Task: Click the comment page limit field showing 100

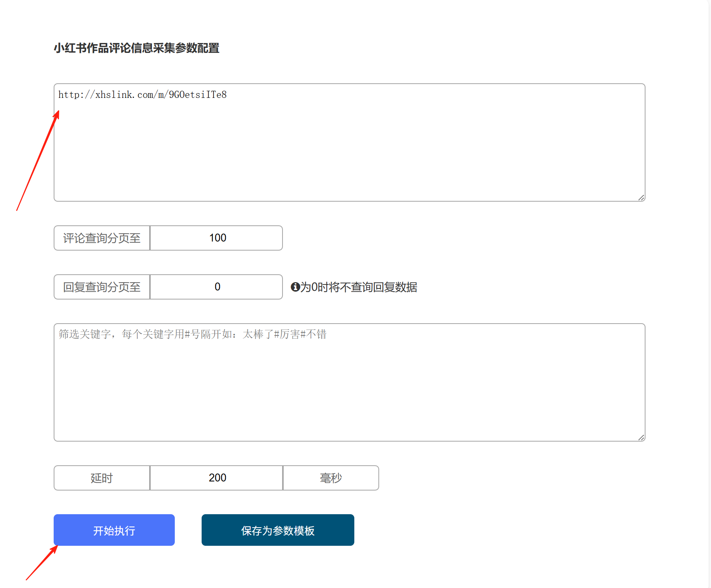Action: 217,238
